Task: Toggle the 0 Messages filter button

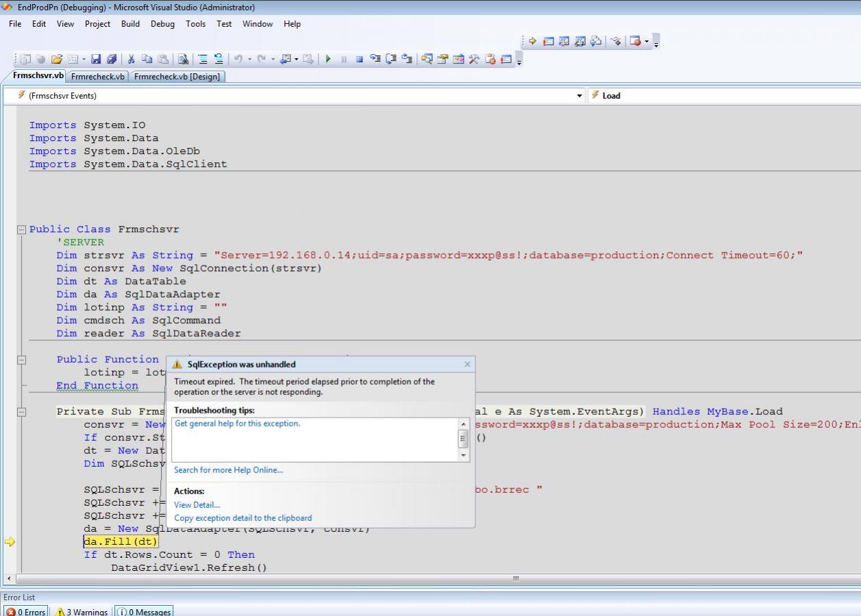Action: [144, 612]
